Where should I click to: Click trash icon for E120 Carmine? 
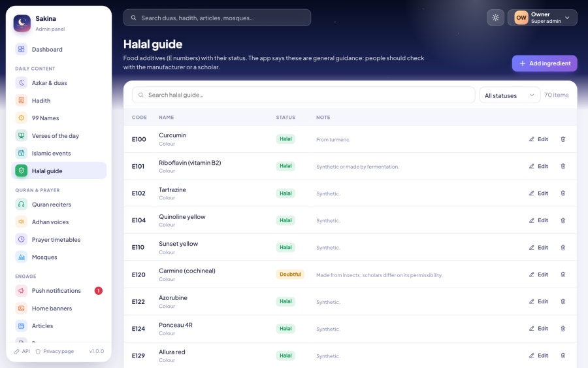[x=563, y=275]
